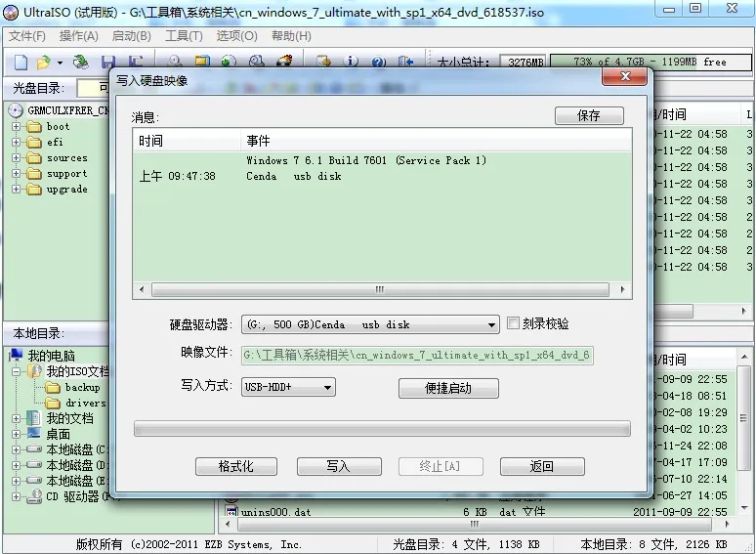756x554 pixels.
Task: Expand the efi folder node
Action: click(16, 143)
